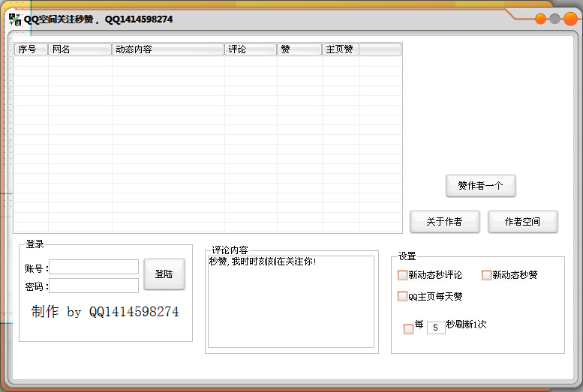Toggle the 每…秒刷新1次 auto-refresh checkbox

[x=408, y=329]
